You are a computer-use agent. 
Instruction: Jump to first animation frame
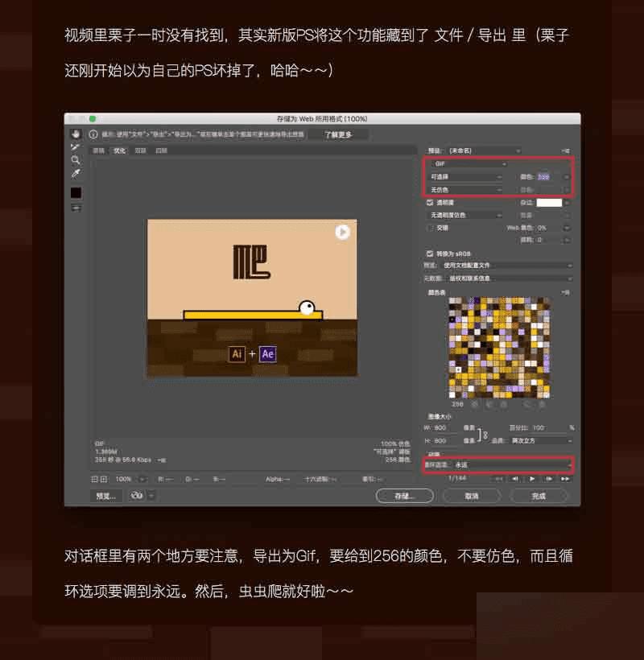tap(499, 479)
